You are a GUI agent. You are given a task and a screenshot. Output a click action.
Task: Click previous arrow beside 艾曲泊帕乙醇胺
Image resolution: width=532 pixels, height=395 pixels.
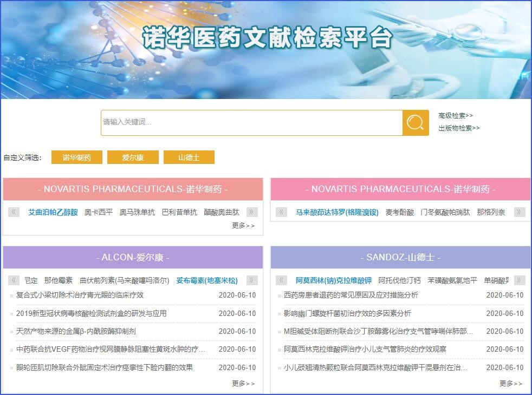(14, 212)
